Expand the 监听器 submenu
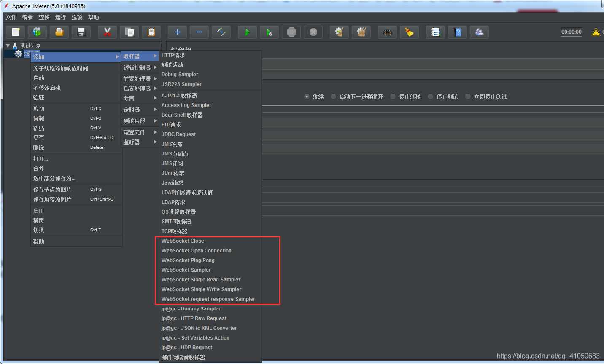The width and height of the screenshot is (604, 364). click(x=140, y=142)
